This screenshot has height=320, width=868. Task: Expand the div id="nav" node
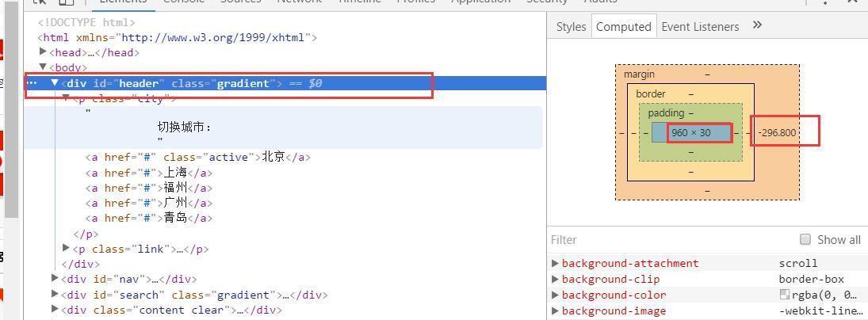pyautogui.click(x=55, y=278)
